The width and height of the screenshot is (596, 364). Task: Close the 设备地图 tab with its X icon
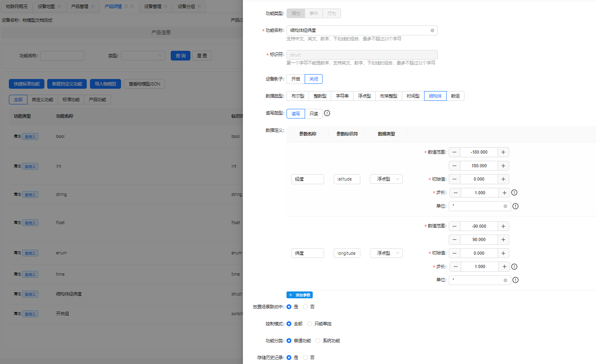pyautogui.click(x=59, y=6)
